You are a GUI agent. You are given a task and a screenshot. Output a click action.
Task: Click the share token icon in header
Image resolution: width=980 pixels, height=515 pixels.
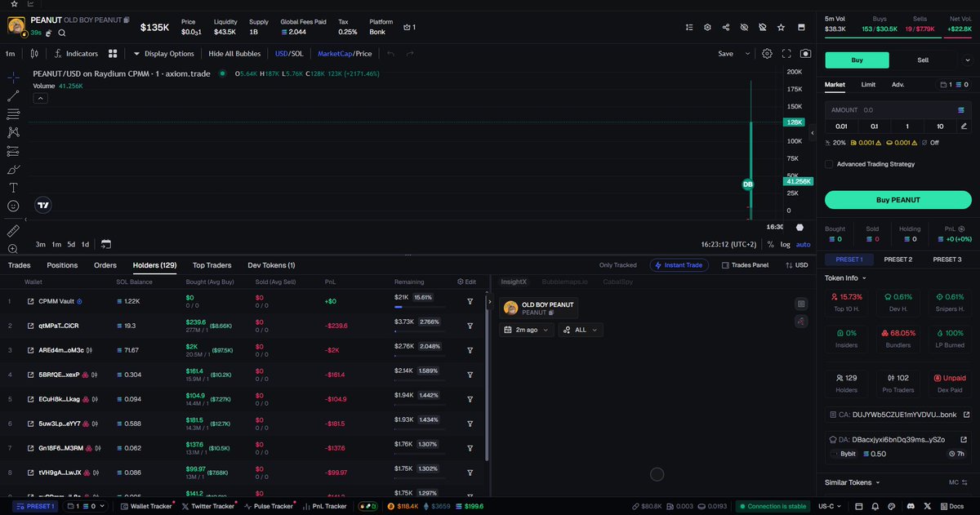click(x=726, y=27)
